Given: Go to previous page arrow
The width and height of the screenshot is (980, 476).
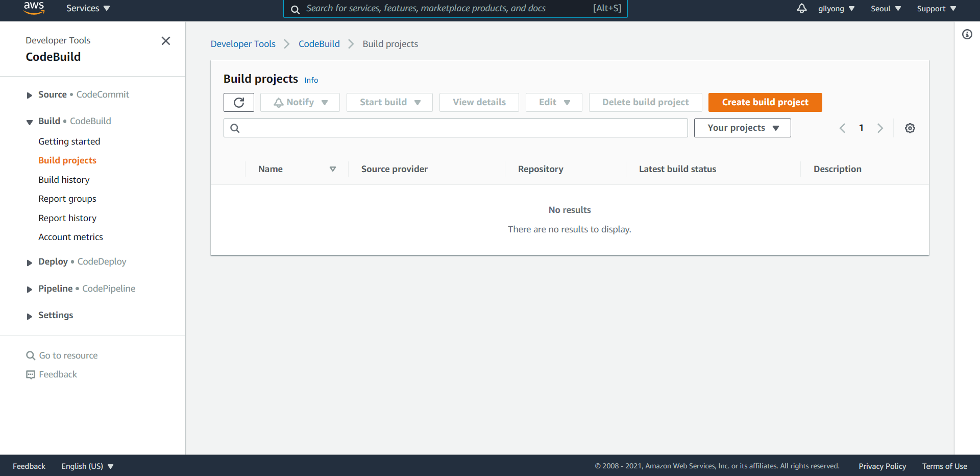Looking at the screenshot, I should click(842, 128).
